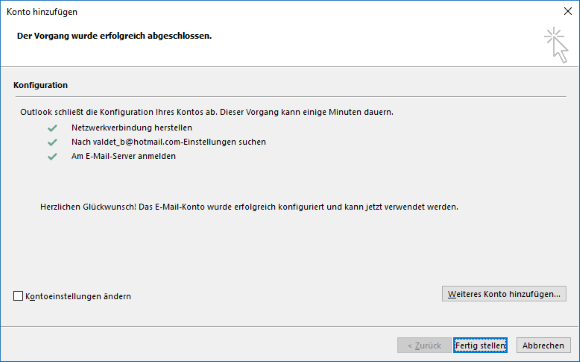Enable Kontoeinstellungen ändern checkbox

[18, 296]
